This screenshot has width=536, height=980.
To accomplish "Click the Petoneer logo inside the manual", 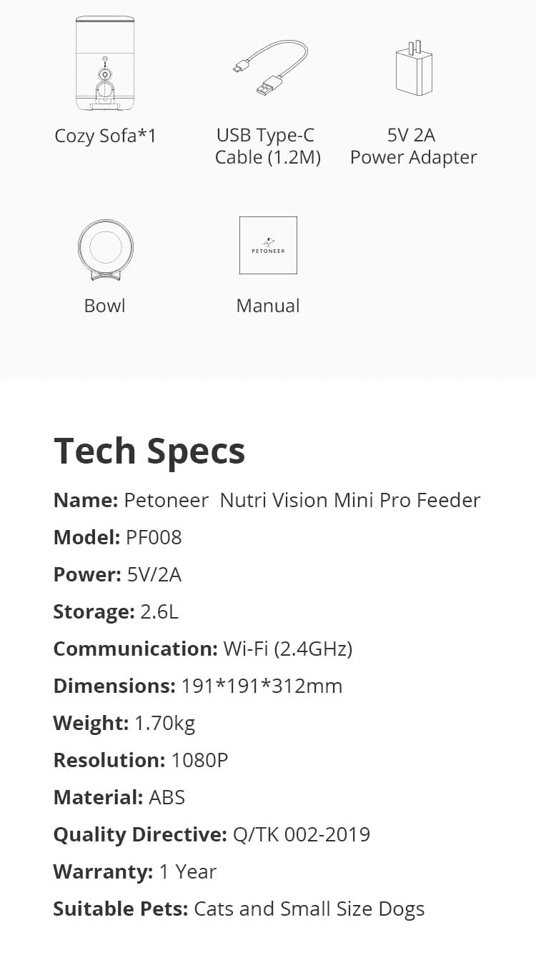I will click(x=268, y=246).
